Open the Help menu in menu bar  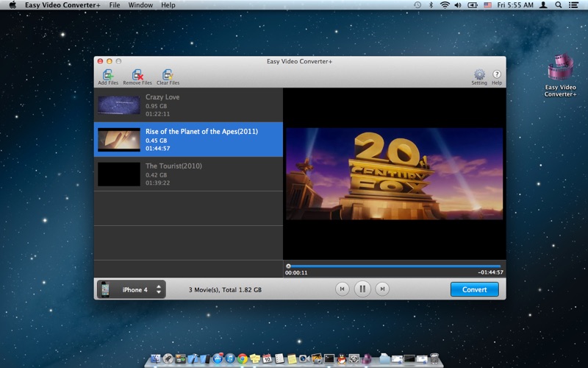(x=168, y=5)
